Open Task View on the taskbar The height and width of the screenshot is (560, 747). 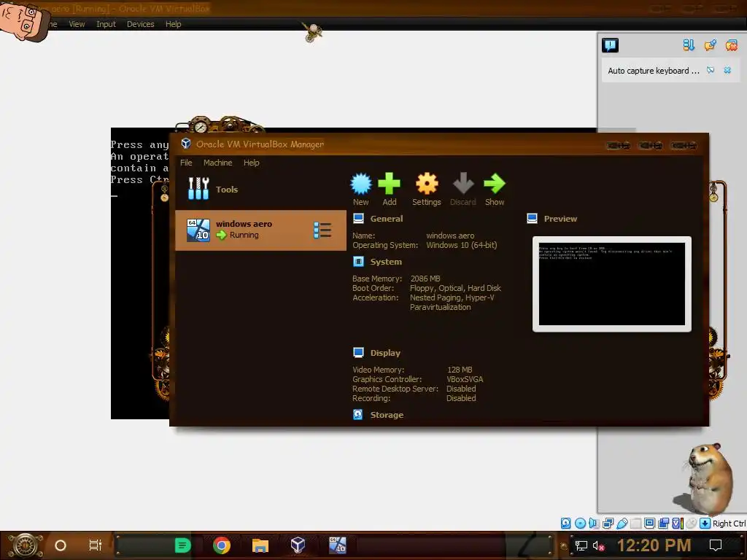[x=96, y=545]
